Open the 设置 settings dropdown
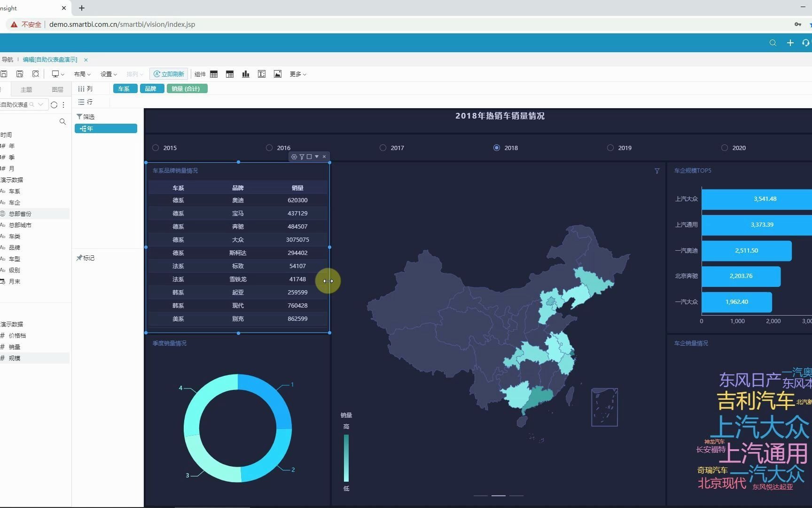 click(x=108, y=74)
